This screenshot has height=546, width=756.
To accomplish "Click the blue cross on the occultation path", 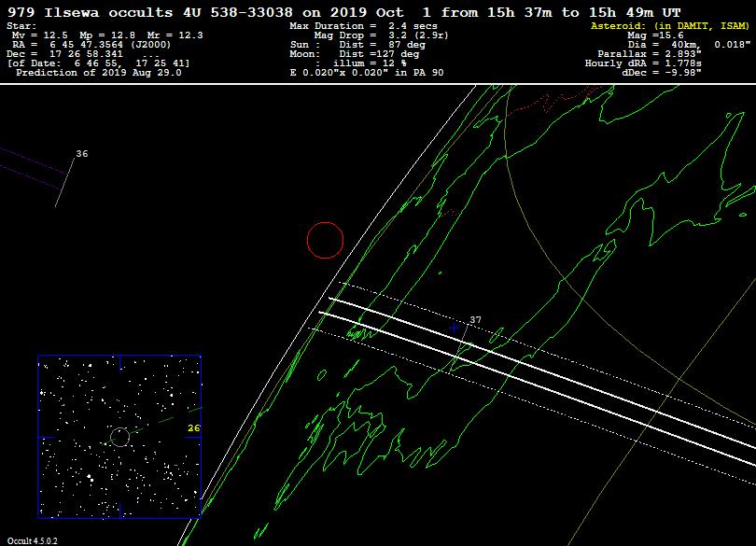I will 454,328.
